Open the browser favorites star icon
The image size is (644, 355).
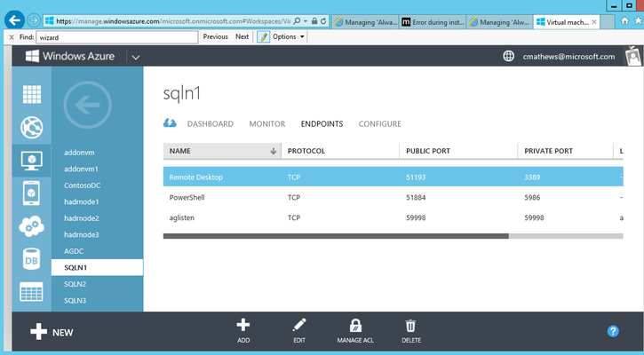click(x=639, y=20)
